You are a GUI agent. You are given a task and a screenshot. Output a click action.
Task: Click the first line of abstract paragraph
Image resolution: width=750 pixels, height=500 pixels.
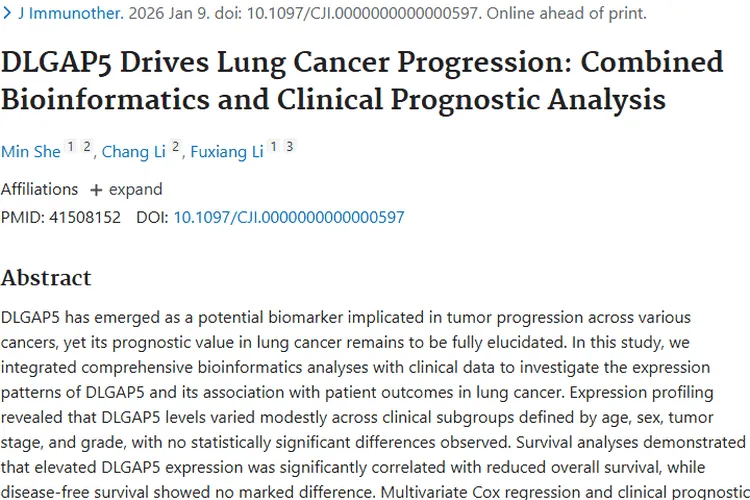click(x=345, y=318)
